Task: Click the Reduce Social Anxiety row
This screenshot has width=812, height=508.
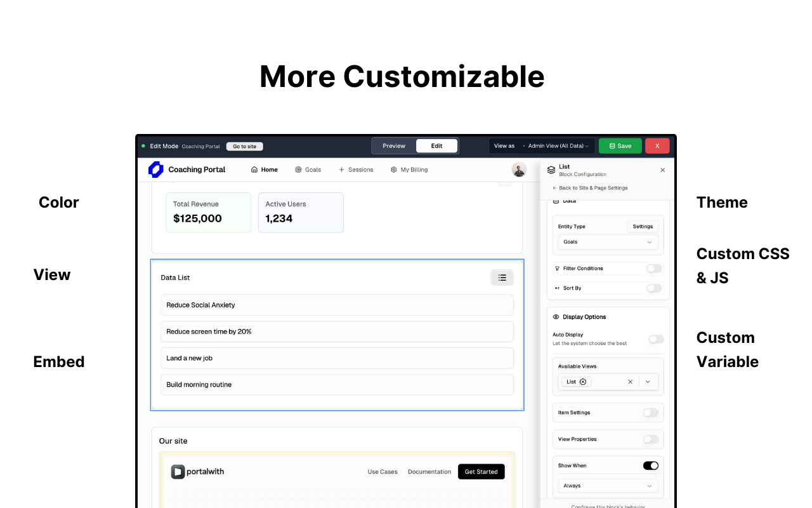Action: (337, 305)
